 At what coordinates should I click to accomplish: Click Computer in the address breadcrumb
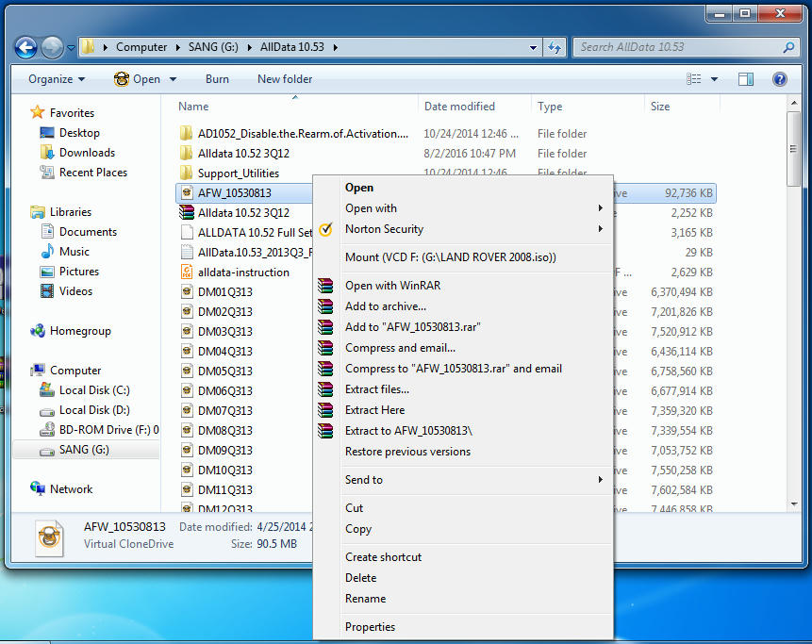(x=141, y=47)
